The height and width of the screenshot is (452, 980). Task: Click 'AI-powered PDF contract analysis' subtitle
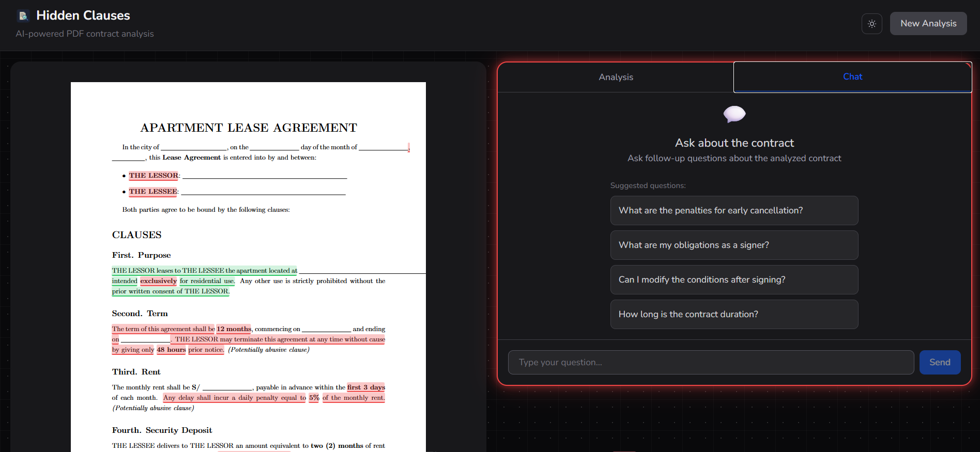pos(85,34)
